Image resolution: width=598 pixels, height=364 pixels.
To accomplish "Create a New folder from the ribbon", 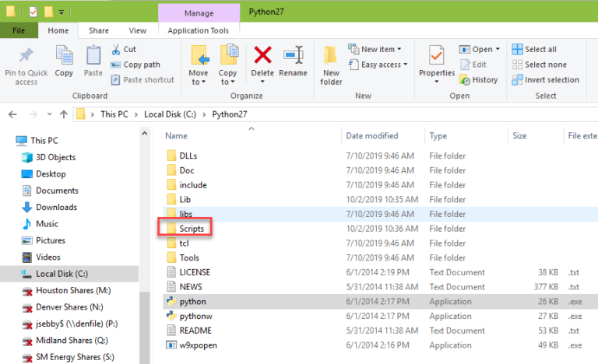I will (x=331, y=65).
